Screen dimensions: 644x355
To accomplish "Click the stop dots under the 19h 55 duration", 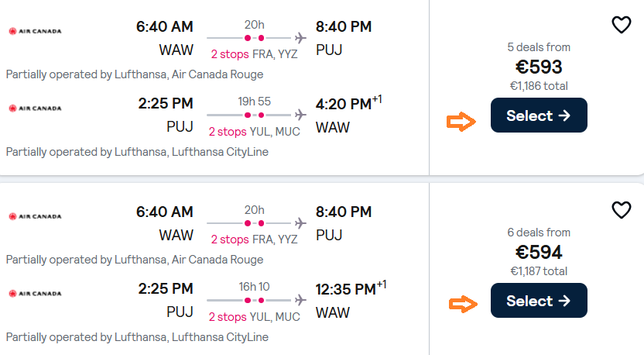I will [x=254, y=115].
